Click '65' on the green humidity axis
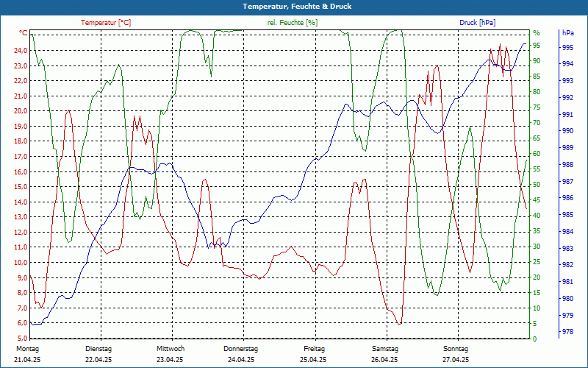The height and width of the screenshot is (368, 588). [537, 138]
